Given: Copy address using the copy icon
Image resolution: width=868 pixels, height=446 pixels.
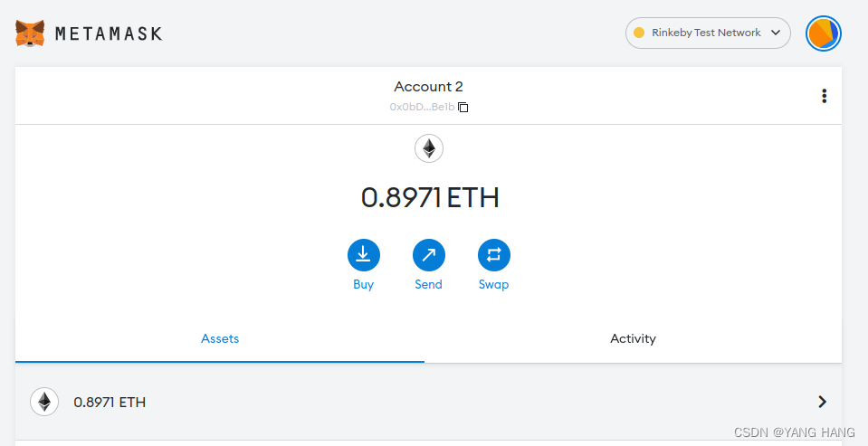Looking at the screenshot, I should point(463,108).
